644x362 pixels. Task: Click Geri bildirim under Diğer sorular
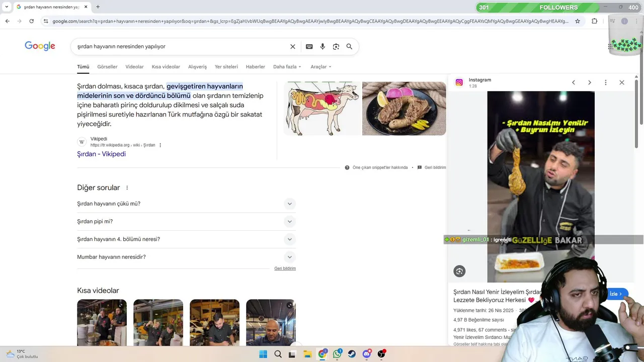point(285,268)
